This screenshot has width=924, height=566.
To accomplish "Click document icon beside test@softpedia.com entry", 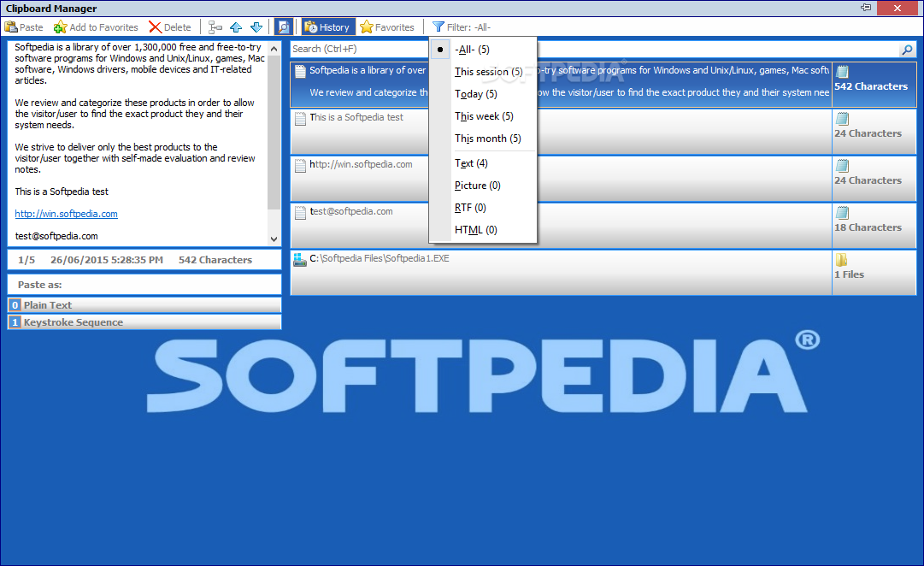I will [x=300, y=213].
